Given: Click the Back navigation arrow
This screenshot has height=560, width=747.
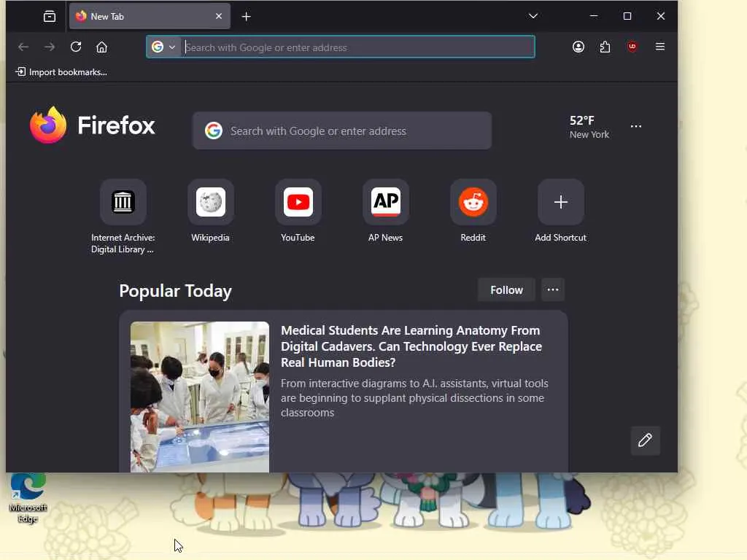Looking at the screenshot, I should (x=23, y=47).
